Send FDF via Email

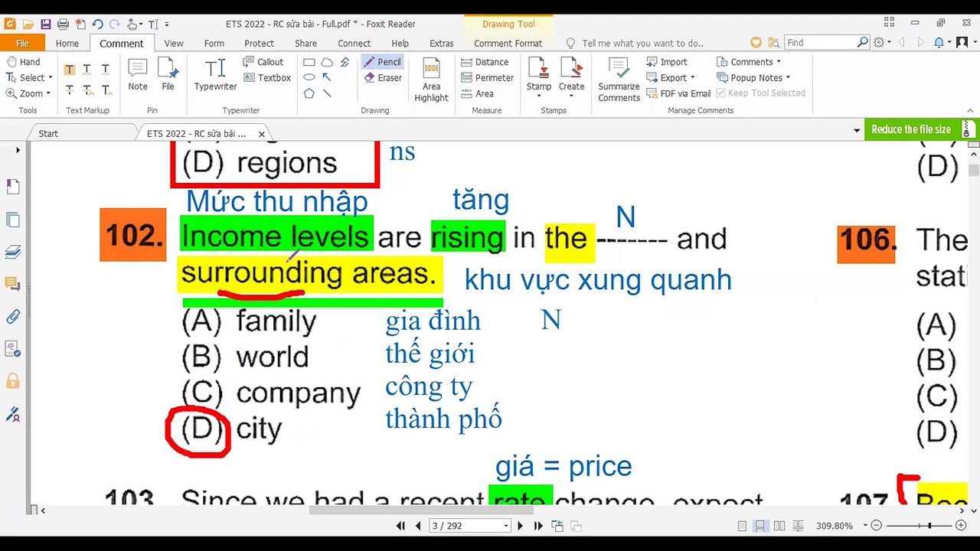tap(678, 93)
